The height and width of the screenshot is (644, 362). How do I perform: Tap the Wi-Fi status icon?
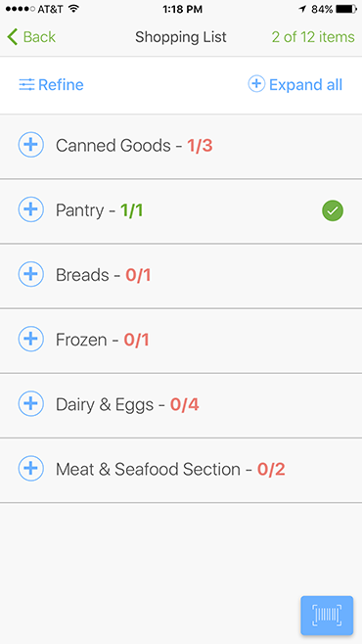tap(74, 9)
